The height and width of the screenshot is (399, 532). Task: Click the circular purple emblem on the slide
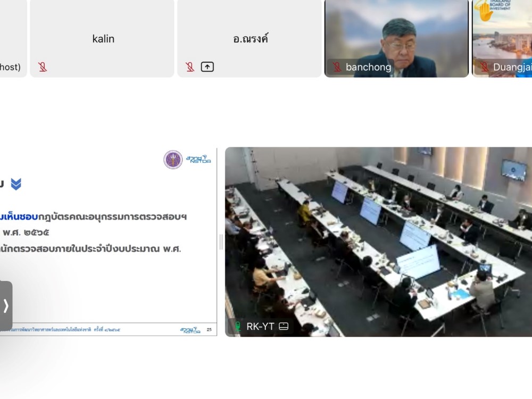[173, 160]
